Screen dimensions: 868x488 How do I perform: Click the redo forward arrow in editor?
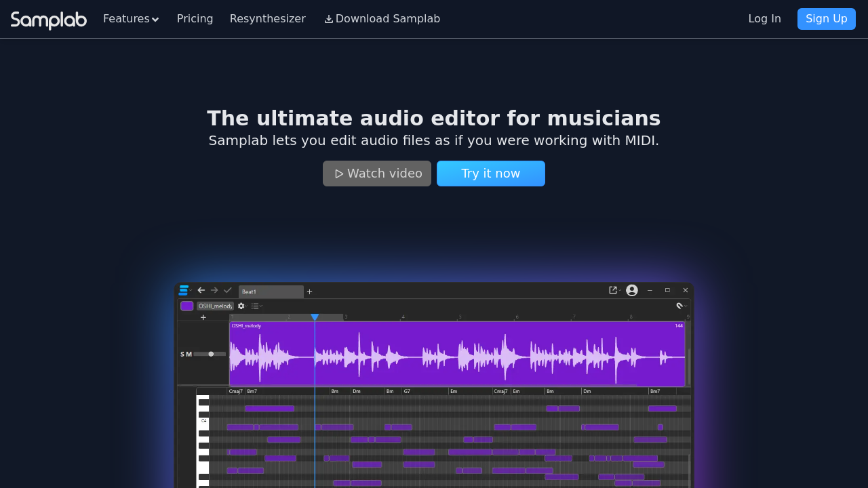tap(214, 290)
